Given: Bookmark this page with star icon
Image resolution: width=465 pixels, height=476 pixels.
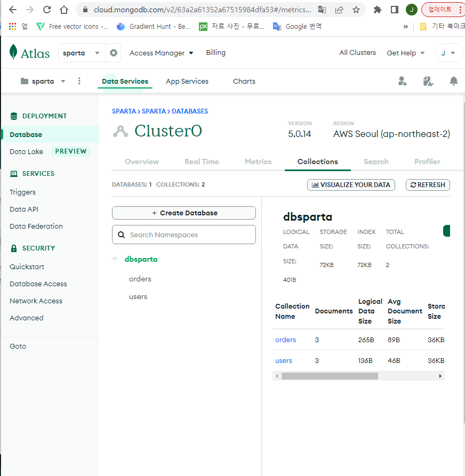Looking at the screenshot, I should pos(356,10).
